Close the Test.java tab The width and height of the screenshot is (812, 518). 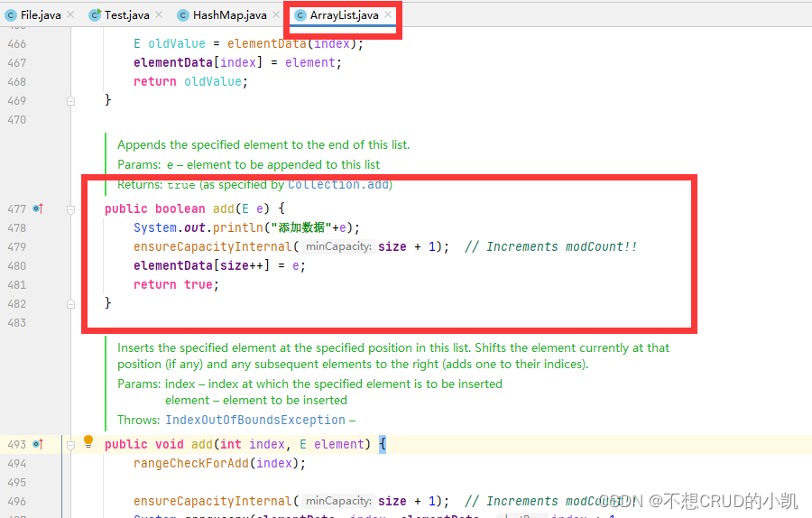click(x=159, y=14)
